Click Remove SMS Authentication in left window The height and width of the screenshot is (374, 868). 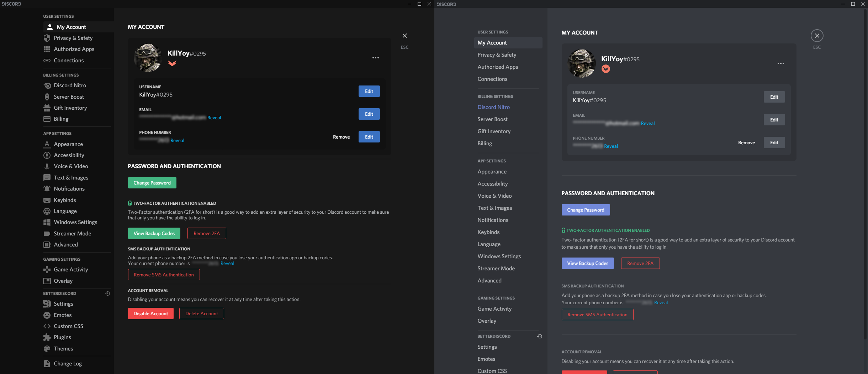coord(164,275)
